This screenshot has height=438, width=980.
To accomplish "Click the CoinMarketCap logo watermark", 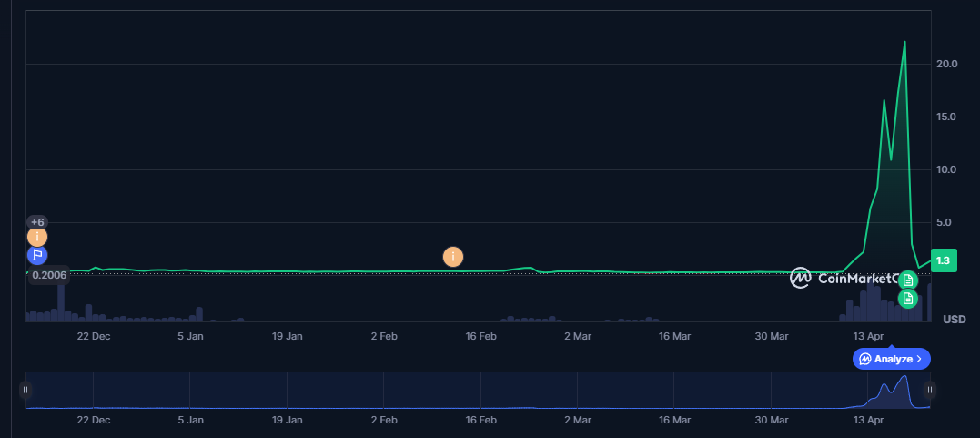I will click(x=842, y=278).
